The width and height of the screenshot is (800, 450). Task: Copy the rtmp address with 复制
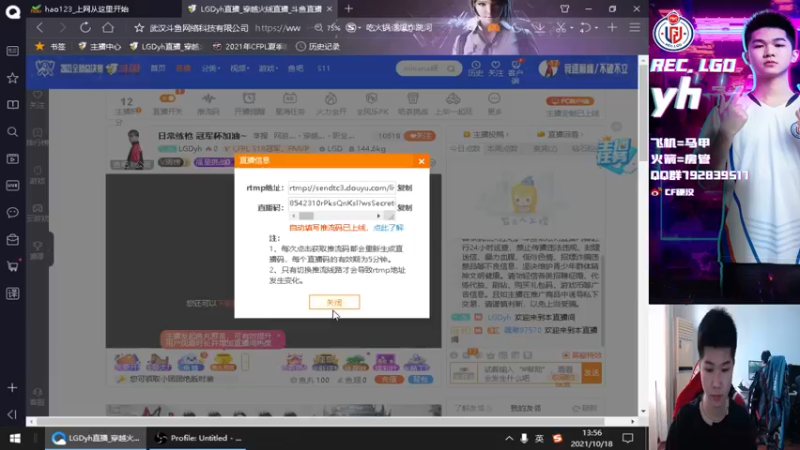(x=405, y=188)
